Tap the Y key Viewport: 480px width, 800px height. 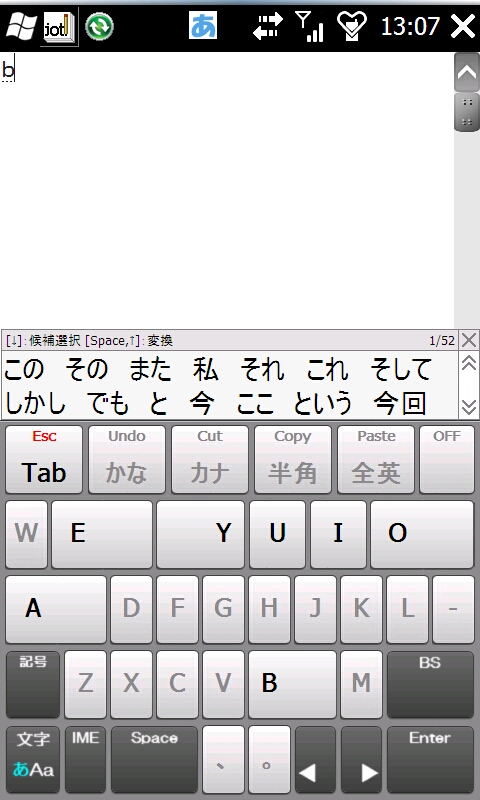point(200,534)
